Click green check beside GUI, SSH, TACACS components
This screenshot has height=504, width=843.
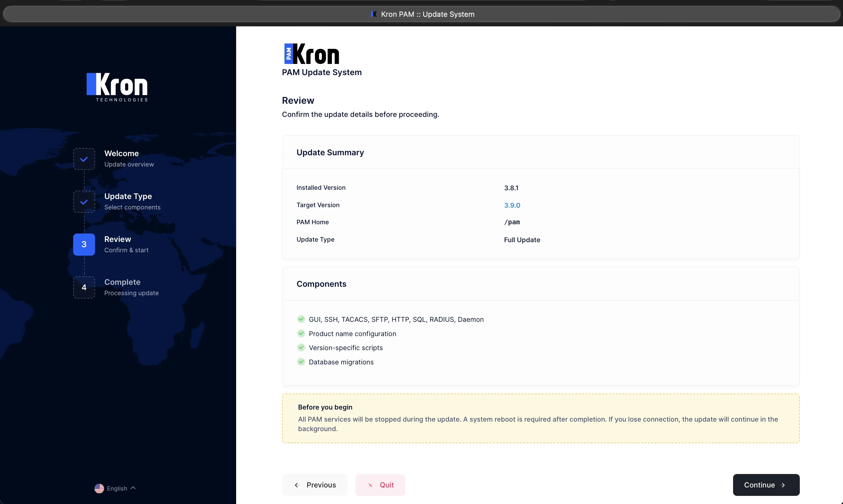(x=301, y=319)
